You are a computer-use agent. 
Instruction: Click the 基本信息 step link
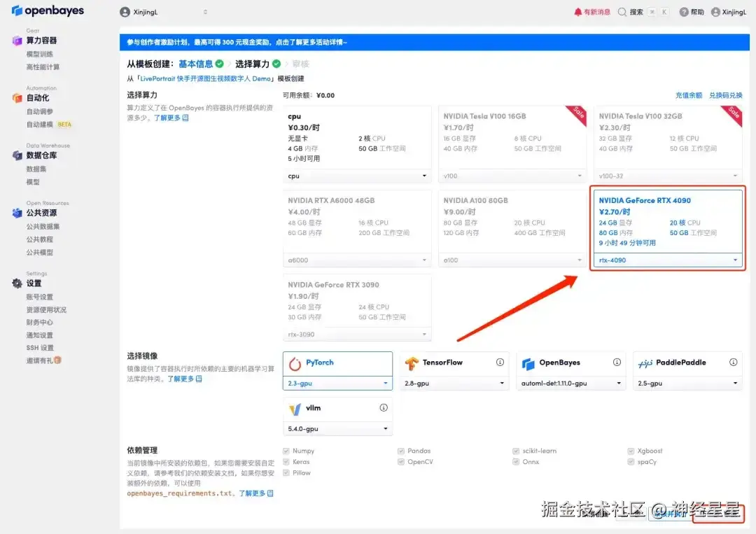(x=195, y=64)
